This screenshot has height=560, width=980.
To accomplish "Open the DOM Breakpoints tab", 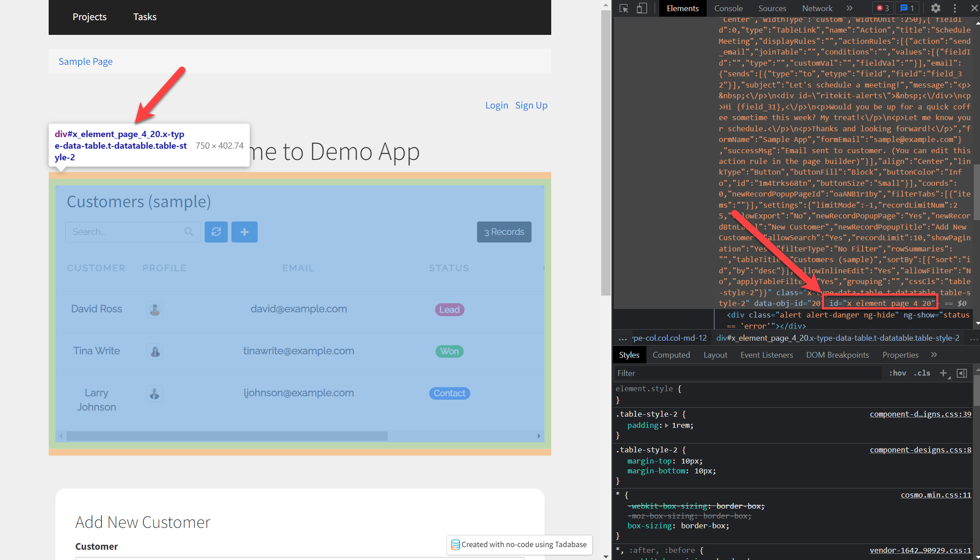I will coord(838,355).
